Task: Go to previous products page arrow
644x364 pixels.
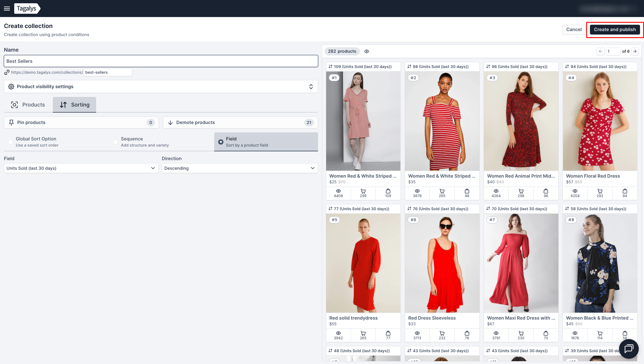Action: (x=600, y=51)
